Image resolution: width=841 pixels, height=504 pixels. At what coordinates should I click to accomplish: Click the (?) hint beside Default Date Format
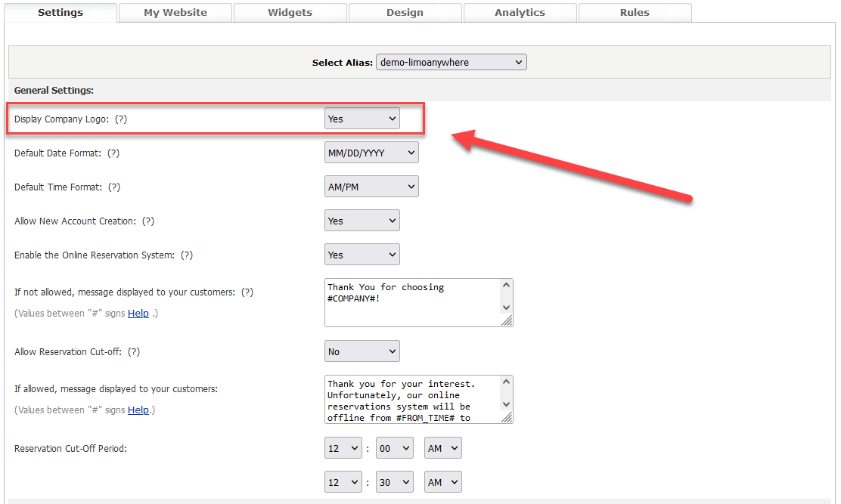click(x=113, y=153)
